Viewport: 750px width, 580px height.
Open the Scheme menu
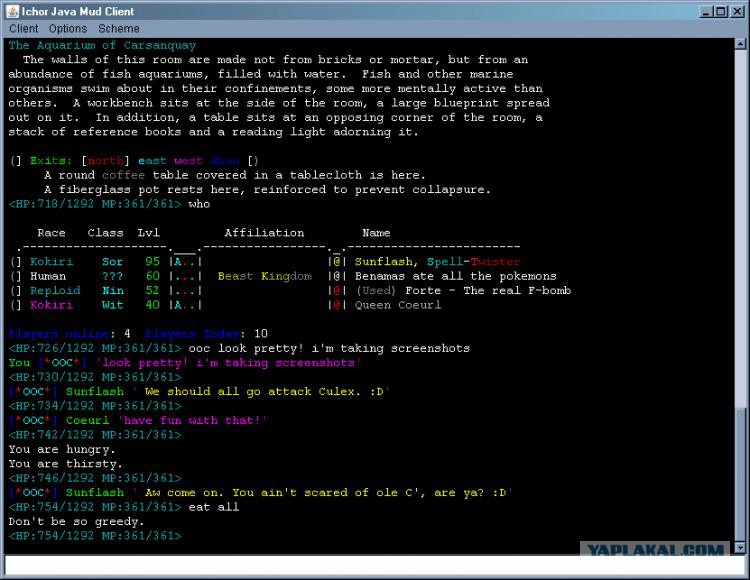[119, 29]
